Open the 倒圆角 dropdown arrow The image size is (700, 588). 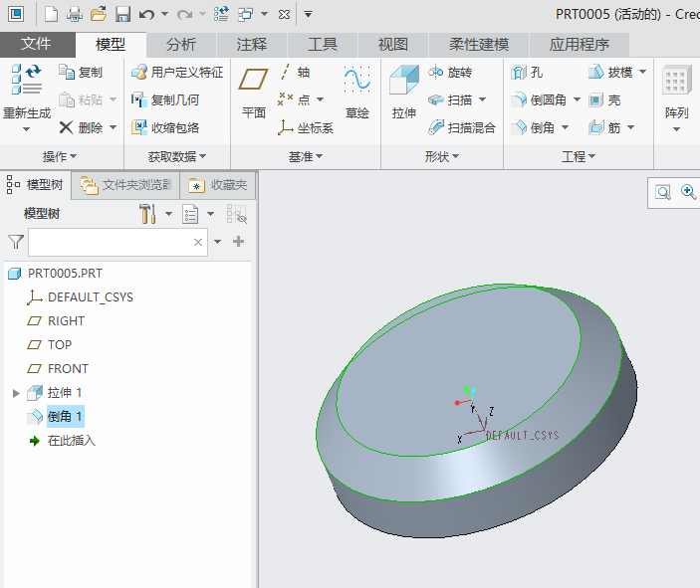pos(575,100)
